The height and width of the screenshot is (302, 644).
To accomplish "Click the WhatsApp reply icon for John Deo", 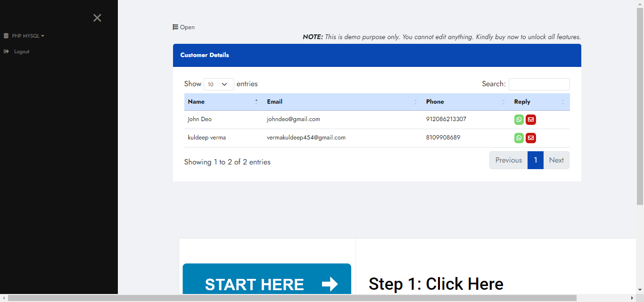I will click(519, 120).
